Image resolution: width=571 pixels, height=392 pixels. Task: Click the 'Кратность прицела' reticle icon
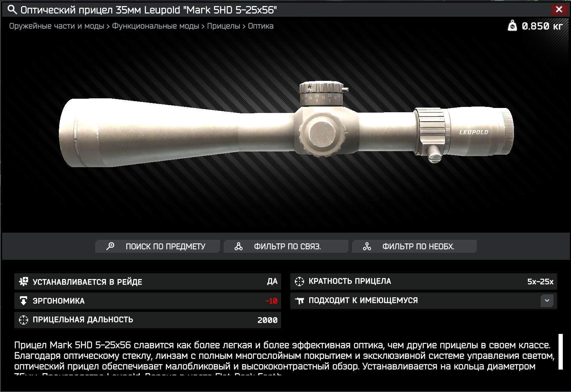(x=300, y=282)
